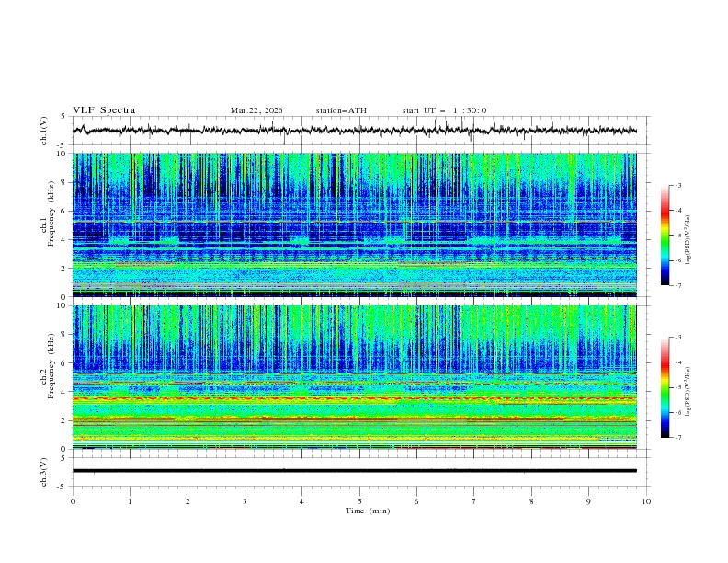Select the date label "Mar.22, 2026"
Viewport: 728px width, 563px height.
256,110
